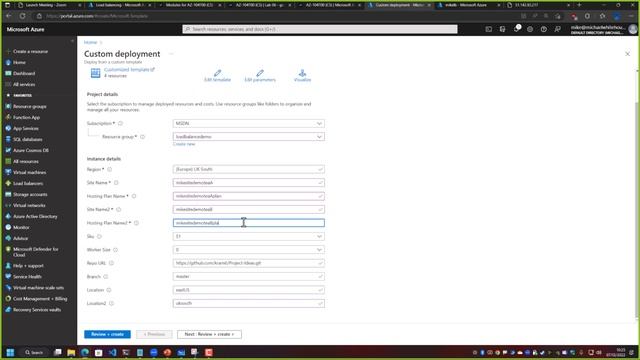Image resolution: width=640 pixels, height=360 pixels.
Task: Open the Azure portal settings gear
Action: [x=530, y=29]
